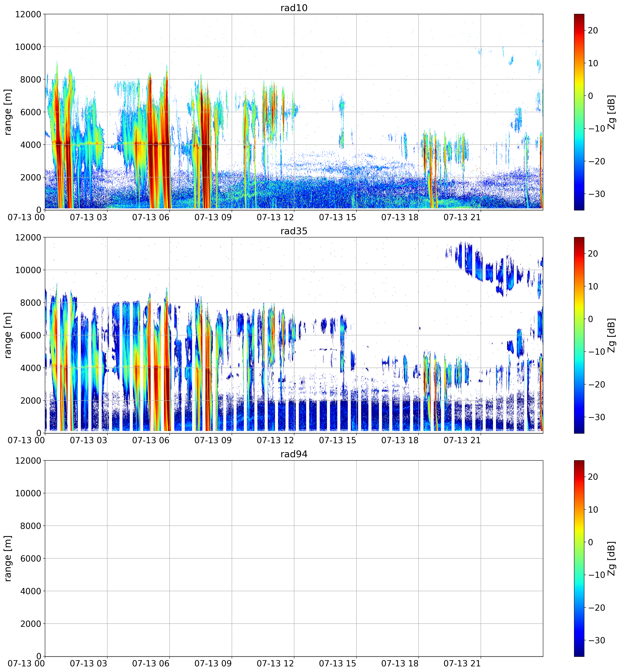Image resolution: width=620 pixels, height=672 pixels.
Task: Click the rad10 colorbar
Action: 579,112
